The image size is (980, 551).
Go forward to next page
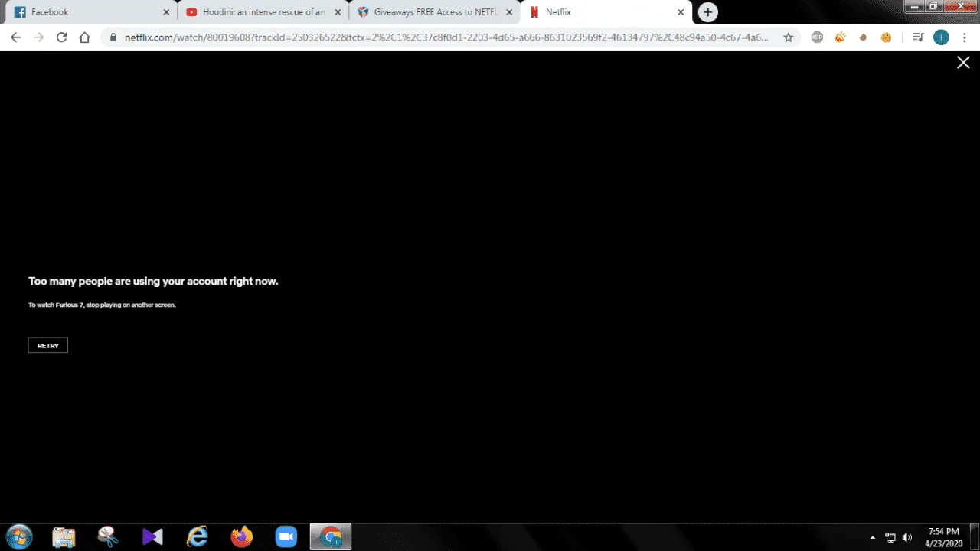[x=39, y=37]
